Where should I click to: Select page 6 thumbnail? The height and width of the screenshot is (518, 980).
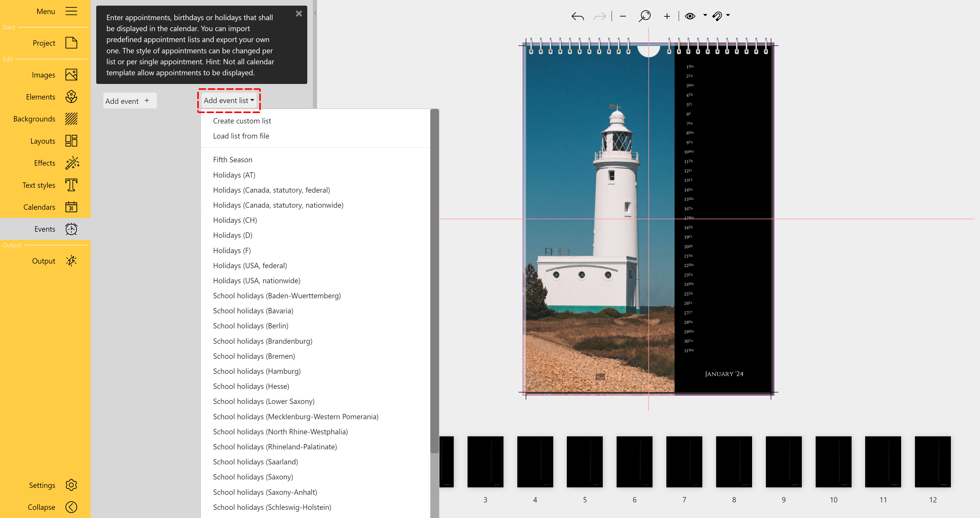(x=634, y=461)
